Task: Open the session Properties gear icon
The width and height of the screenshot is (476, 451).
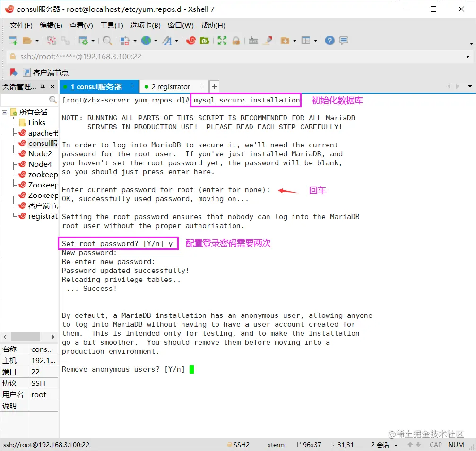Action: point(83,40)
